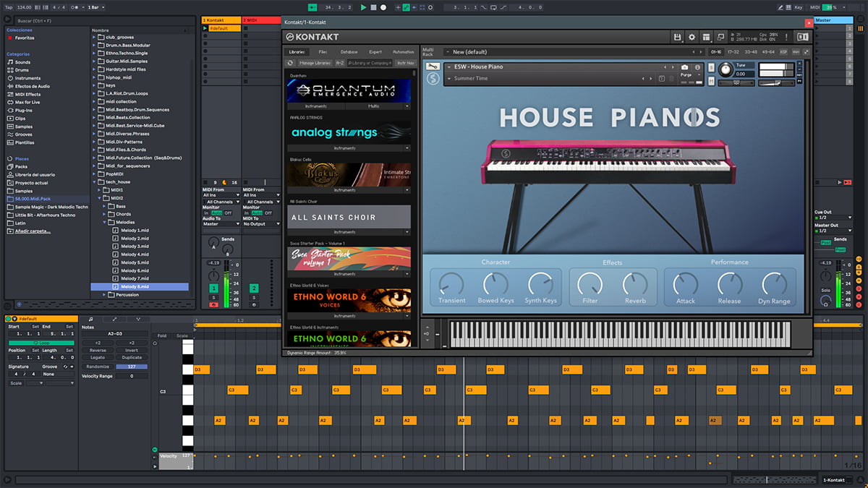Toggle the browser preview headphone button
This screenshot has width=868, height=488.
click(18, 304)
